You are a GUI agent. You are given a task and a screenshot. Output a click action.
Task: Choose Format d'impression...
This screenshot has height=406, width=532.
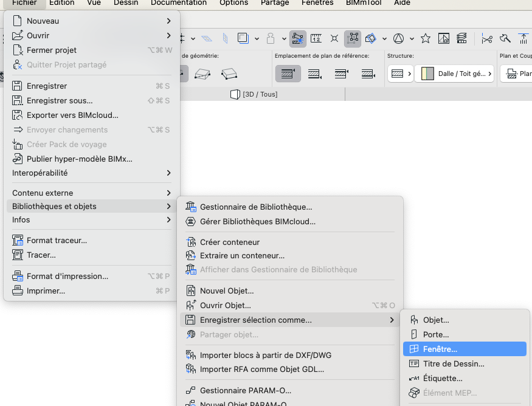tap(92, 276)
